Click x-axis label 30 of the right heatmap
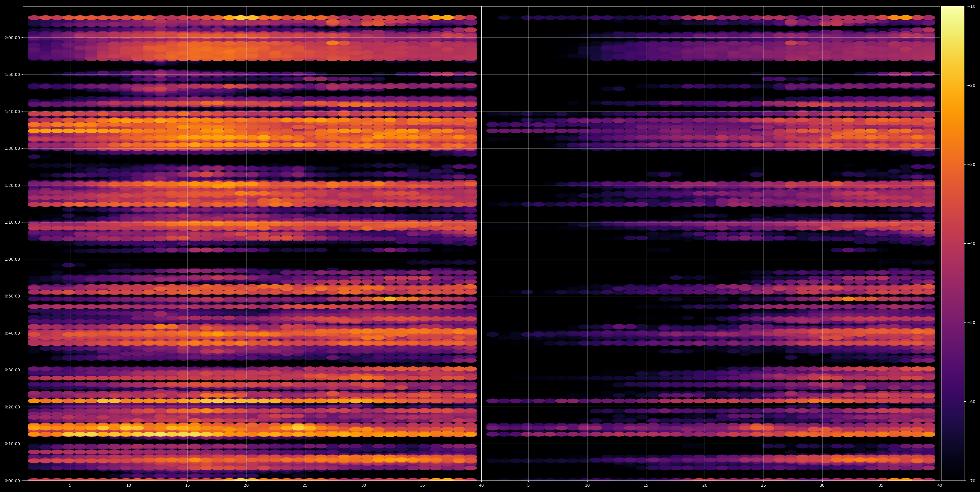This screenshot has width=980, height=492. (x=822, y=486)
